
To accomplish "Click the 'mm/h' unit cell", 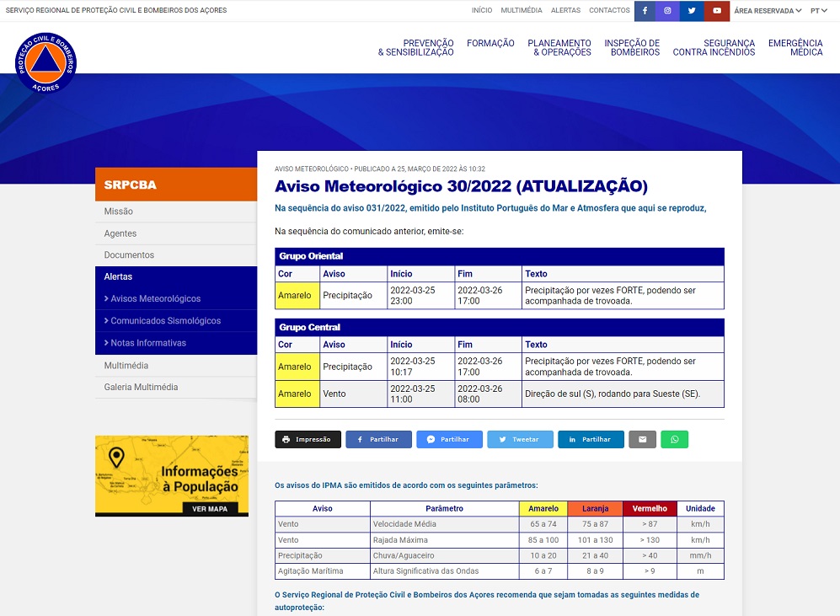I will (700, 555).
